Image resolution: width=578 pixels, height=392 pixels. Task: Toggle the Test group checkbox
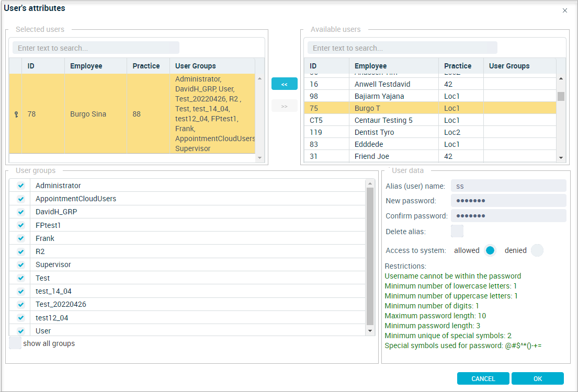[21, 278]
